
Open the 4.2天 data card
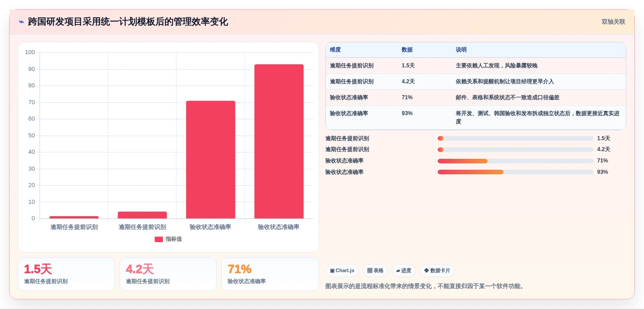pos(168,274)
